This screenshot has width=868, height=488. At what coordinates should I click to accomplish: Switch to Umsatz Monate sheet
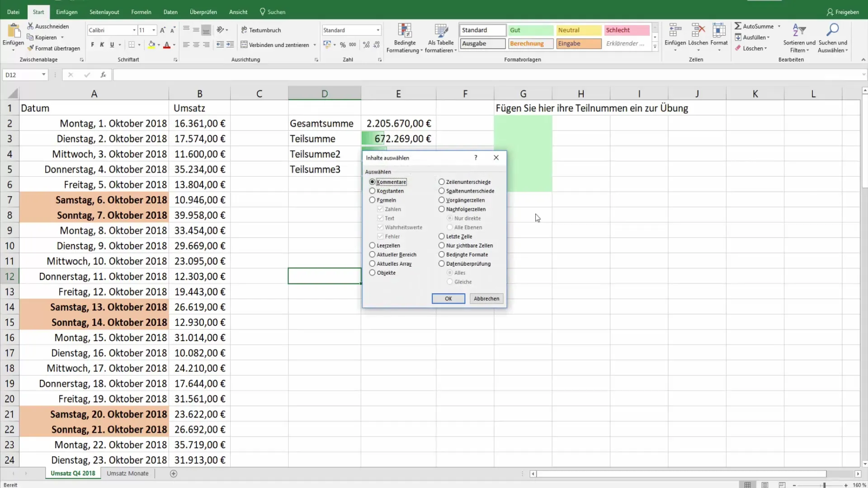point(127,474)
